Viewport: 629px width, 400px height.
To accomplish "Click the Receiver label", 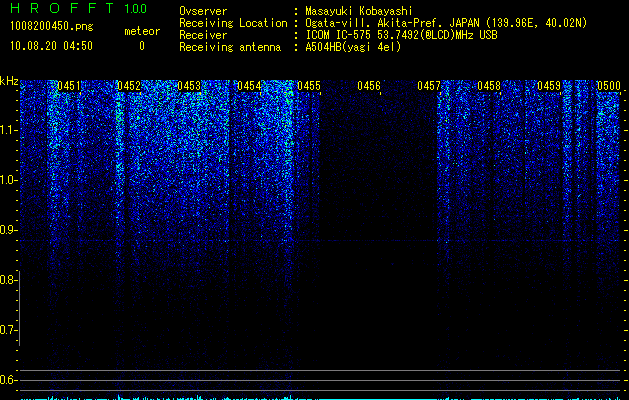I will pyautogui.click(x=203, y=35).
